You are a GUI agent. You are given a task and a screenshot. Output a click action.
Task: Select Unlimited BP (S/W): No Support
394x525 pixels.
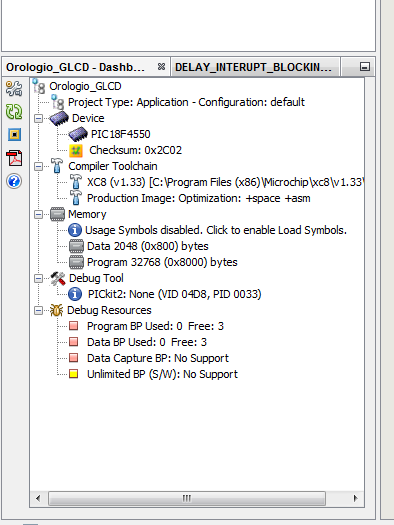coord(162,374)
